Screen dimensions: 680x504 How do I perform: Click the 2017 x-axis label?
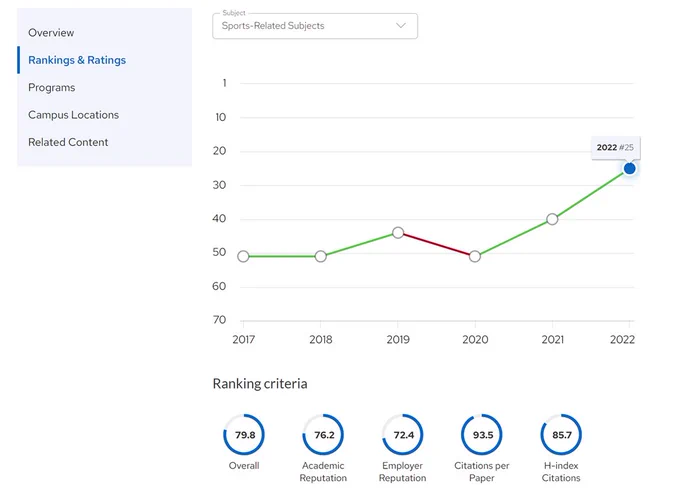[244, 339]
